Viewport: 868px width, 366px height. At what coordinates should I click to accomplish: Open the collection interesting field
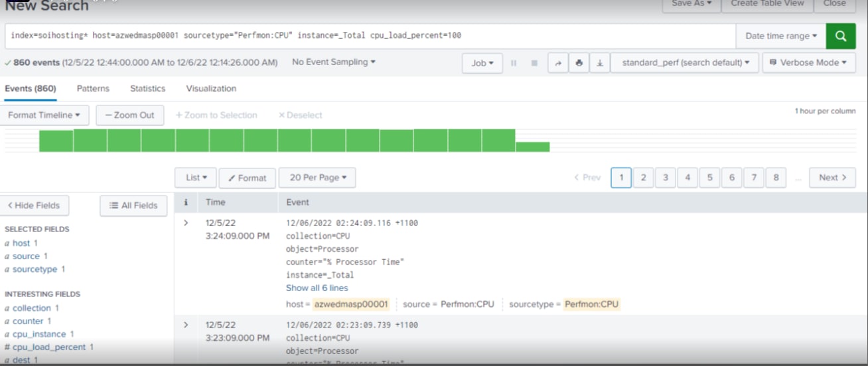tap(32, 308)
